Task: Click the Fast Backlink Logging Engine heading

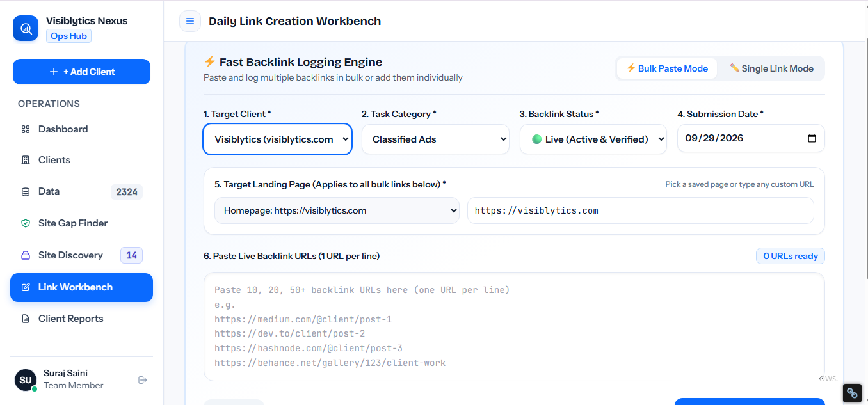Action: (x=301, y=62)
